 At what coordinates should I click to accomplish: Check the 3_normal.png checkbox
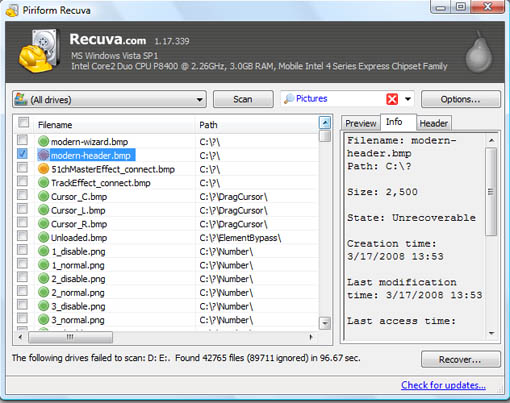[x=22, y=318]
